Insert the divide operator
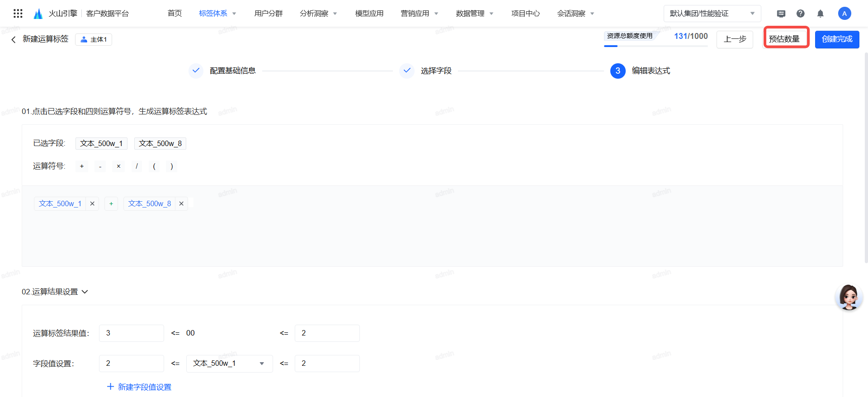Screen dimensions: 868x397 (x=137, y=166)
